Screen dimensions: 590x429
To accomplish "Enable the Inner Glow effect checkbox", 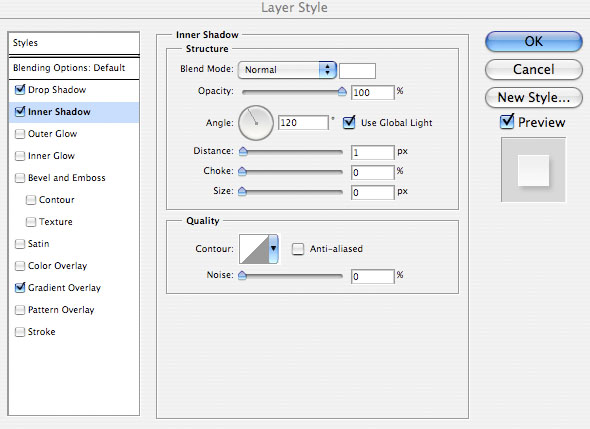I will (20, 156).
